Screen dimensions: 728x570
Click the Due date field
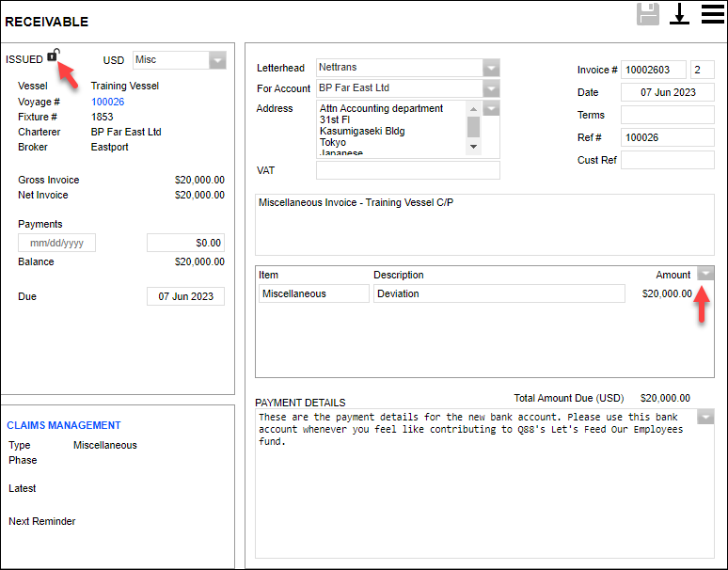[185, 296]
